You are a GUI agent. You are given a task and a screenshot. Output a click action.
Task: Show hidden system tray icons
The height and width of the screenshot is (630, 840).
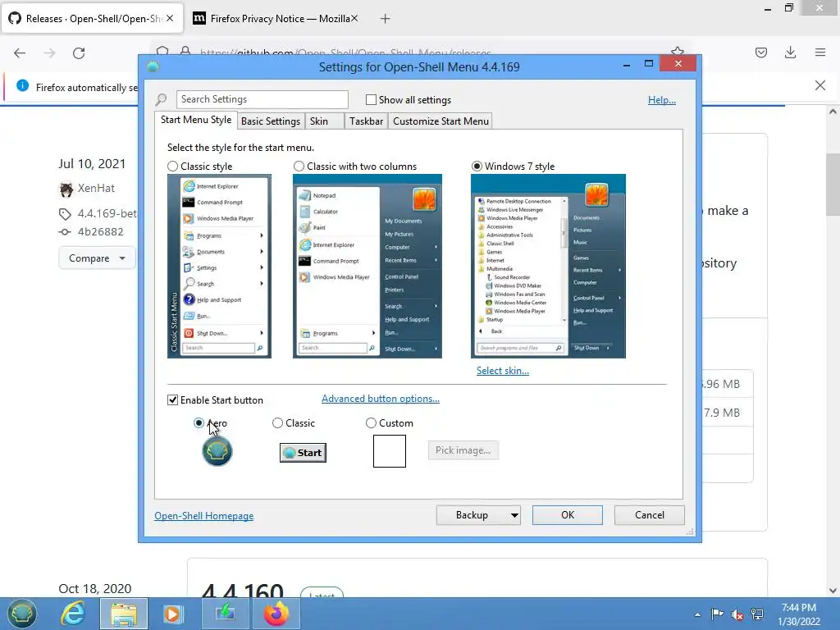[x=697, y=614]
